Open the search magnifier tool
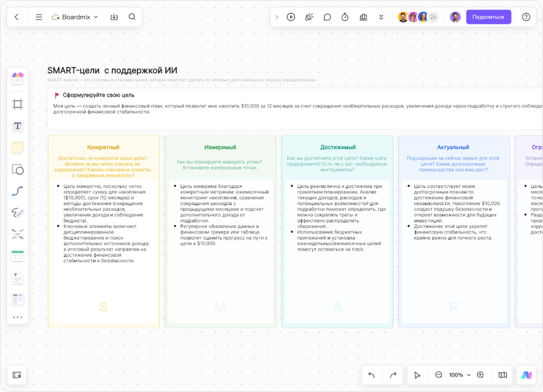 click(132, 17)
